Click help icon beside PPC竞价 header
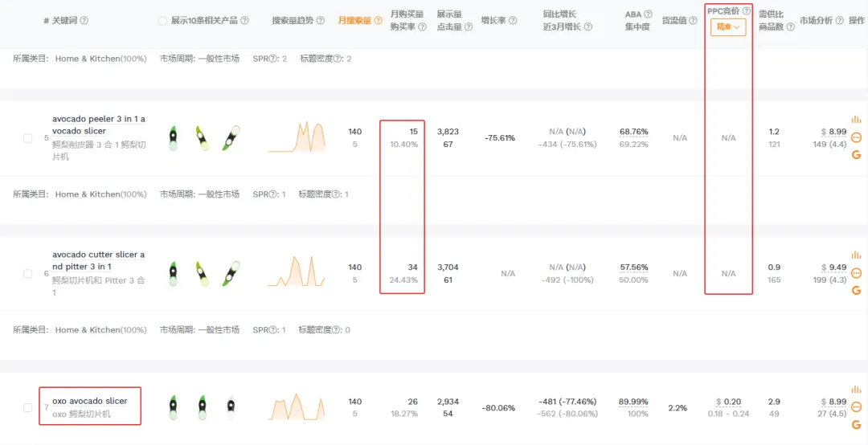868x445 pixels. tap(746, 10)
